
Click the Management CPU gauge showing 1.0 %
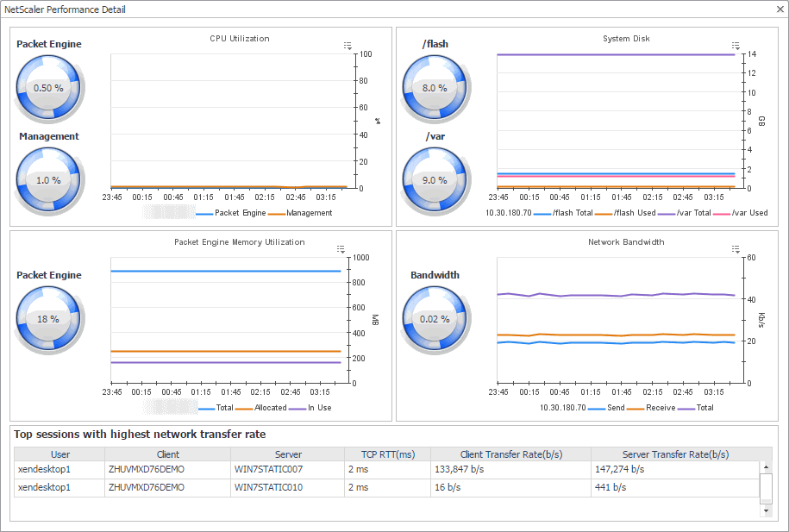click(49, 180)
